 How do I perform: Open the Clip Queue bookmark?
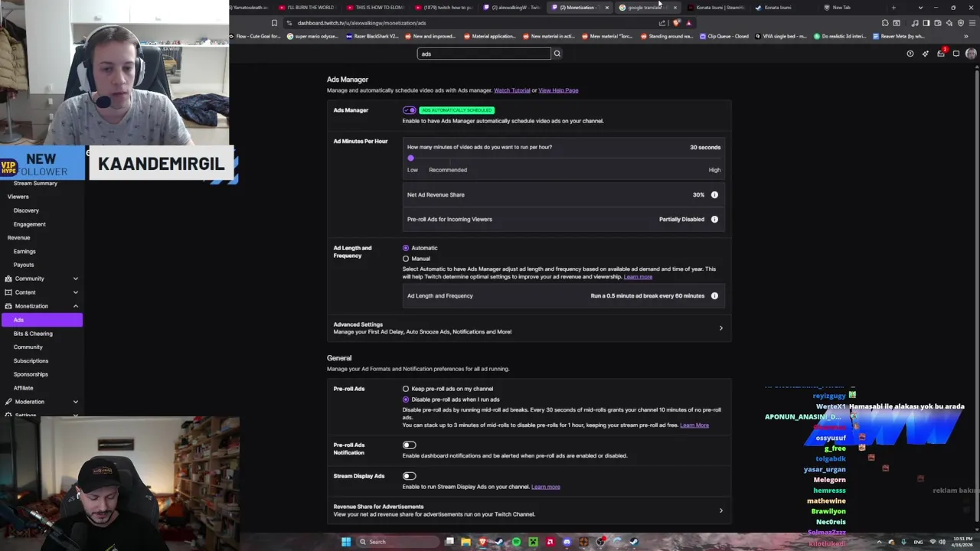click(724, 36)
